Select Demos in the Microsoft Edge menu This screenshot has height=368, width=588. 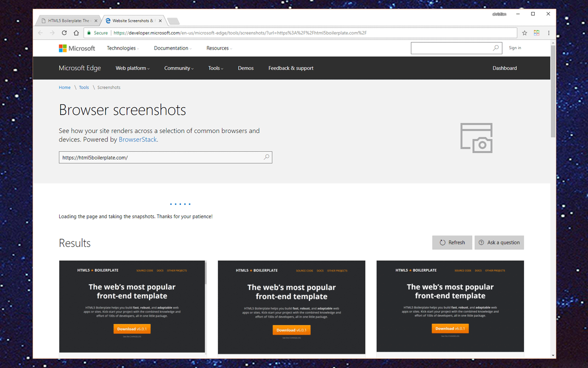(x=246, y=68)
